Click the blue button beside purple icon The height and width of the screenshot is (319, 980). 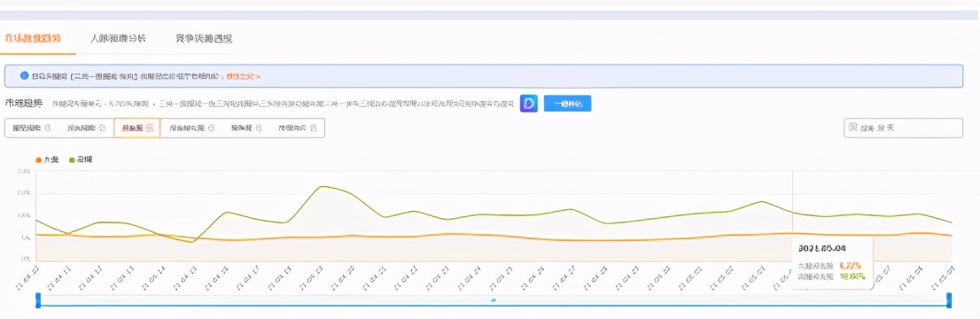coord(567,104)
